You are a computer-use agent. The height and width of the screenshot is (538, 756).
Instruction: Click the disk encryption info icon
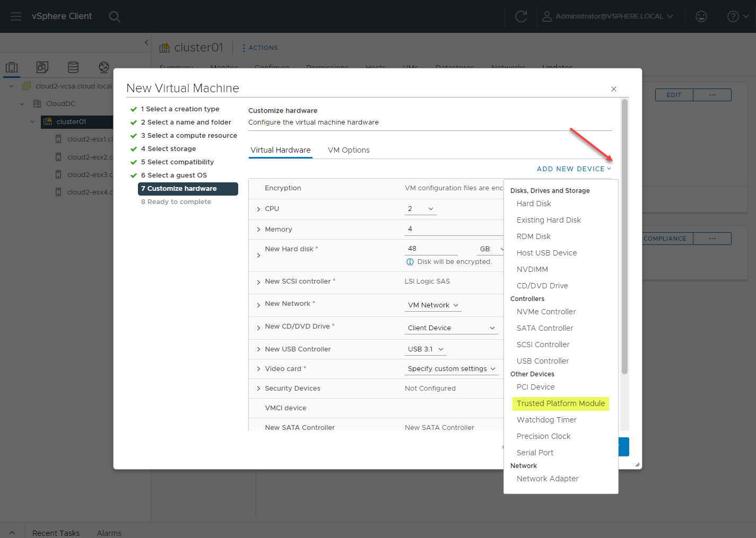click(x=410, y=262)
